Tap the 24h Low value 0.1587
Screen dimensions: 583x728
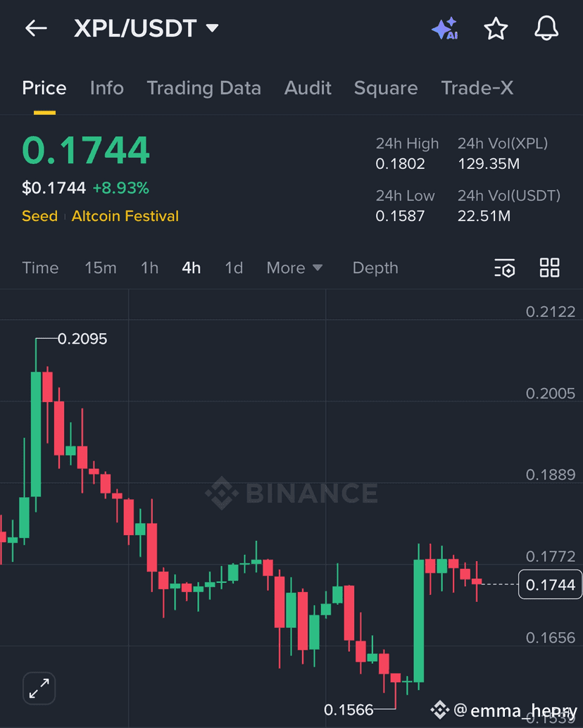coord(400,216)
